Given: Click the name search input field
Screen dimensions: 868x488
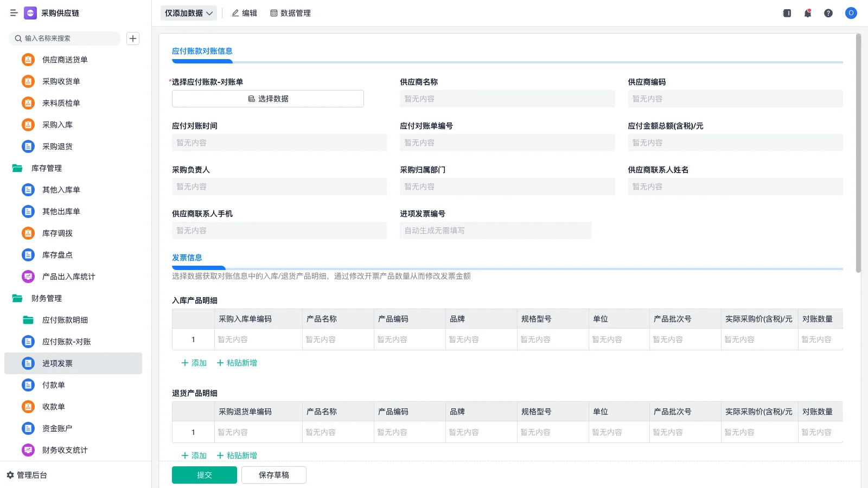Looking at the screenshot, I should [65, 38].
